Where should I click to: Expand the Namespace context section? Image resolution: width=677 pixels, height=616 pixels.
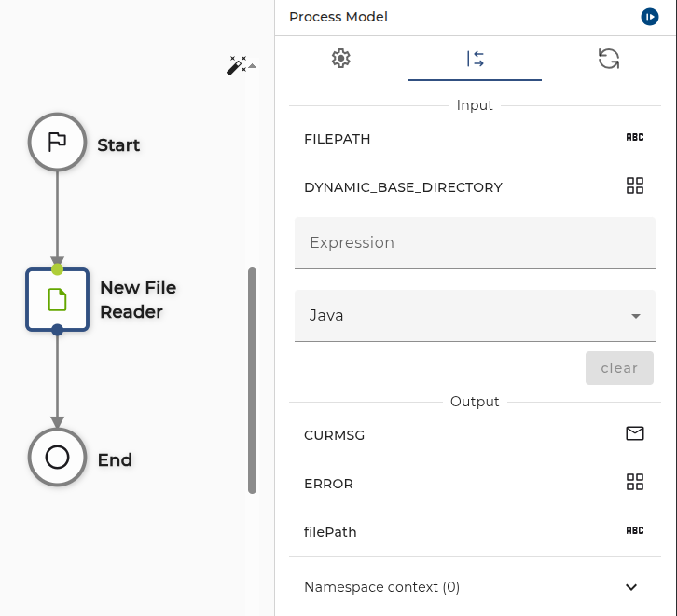pyautogui.click(x=475, y=587)
